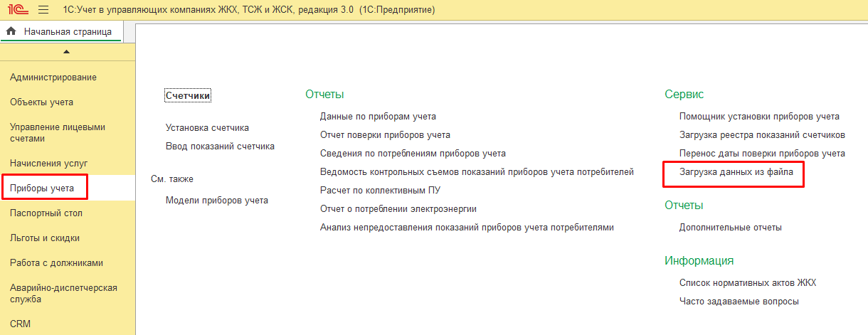Open the Счетчики list
Screen dimensions: 868x335
(189, 95)
